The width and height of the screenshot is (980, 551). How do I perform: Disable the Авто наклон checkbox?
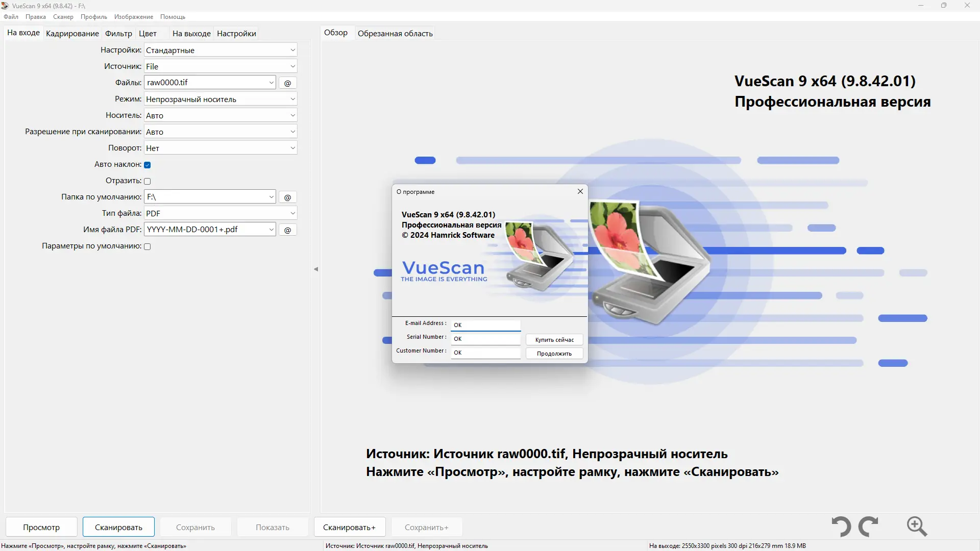tap(146, 164)
